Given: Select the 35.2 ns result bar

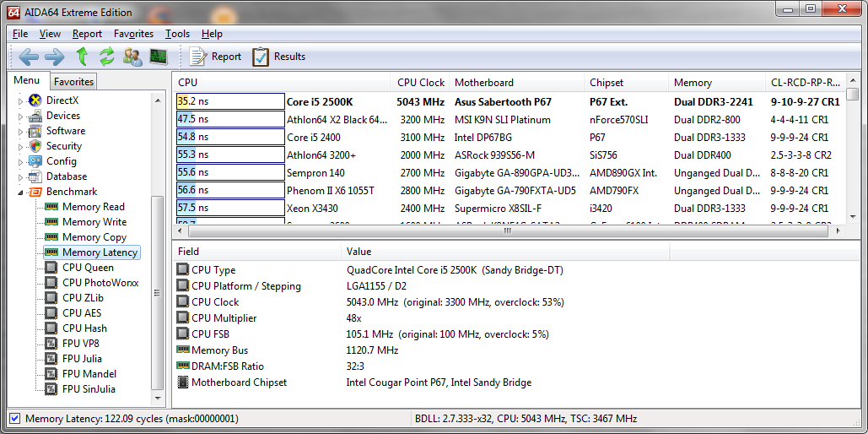Looking at the screenshot, I should point(230,102).
